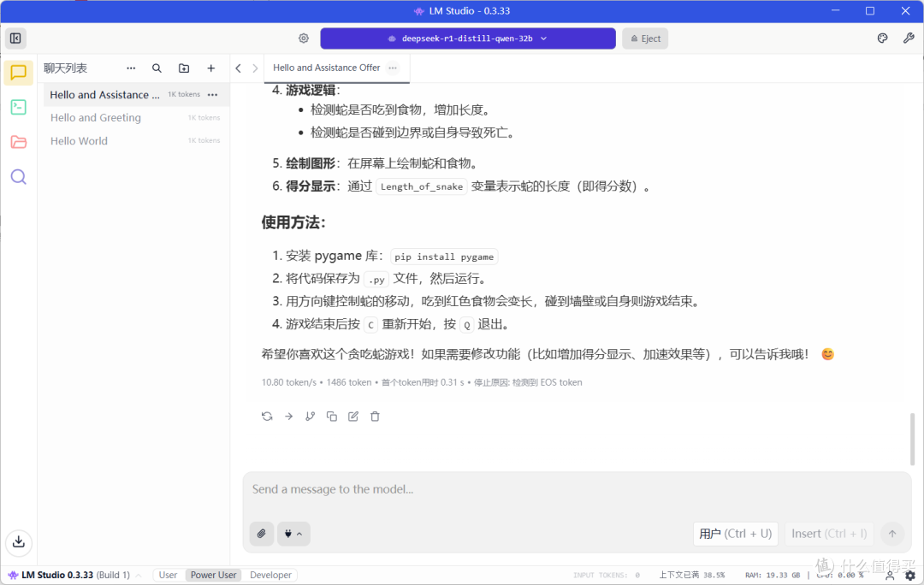
Task: Click the 聊天列表 header text
Action: (x=65, y=68)
